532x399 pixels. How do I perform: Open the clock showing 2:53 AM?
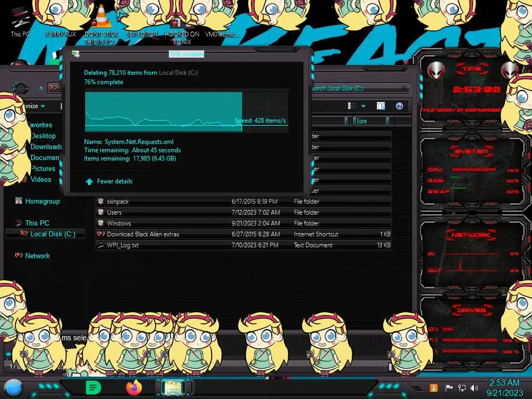tap(504, 388)
